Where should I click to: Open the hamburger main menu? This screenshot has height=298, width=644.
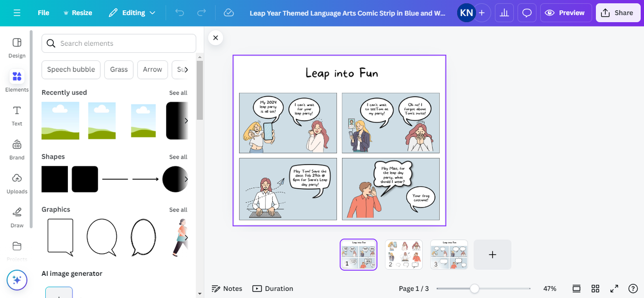coord(17,13)
